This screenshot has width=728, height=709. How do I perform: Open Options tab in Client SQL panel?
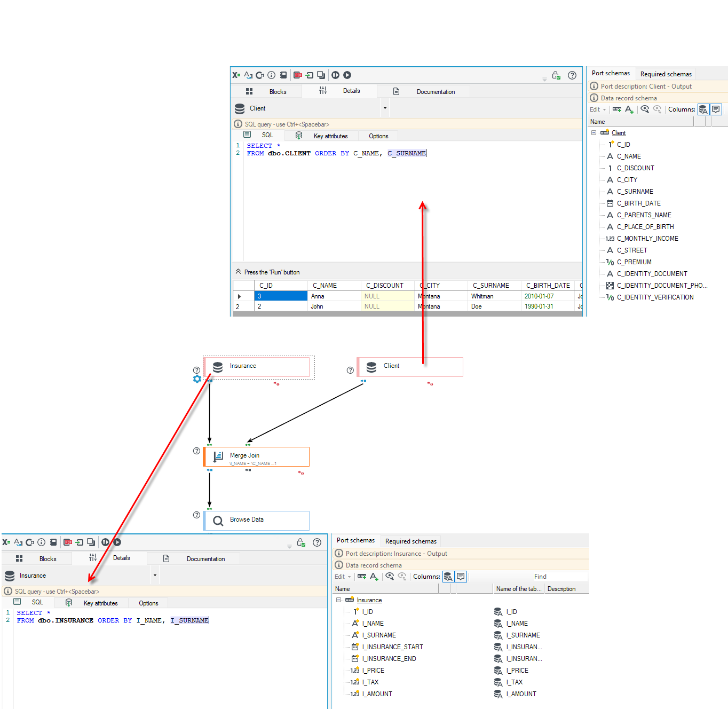378,136
